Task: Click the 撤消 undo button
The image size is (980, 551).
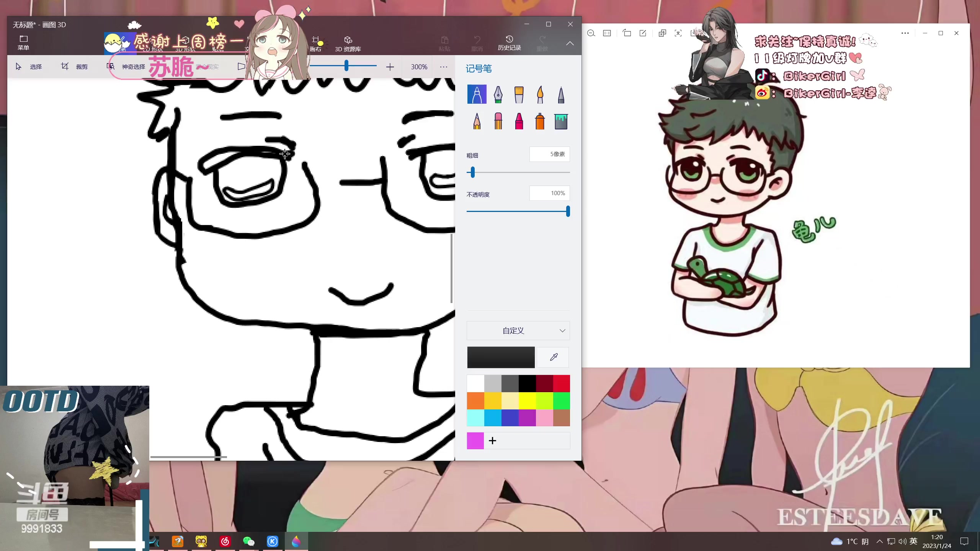Action: [477, 44]
